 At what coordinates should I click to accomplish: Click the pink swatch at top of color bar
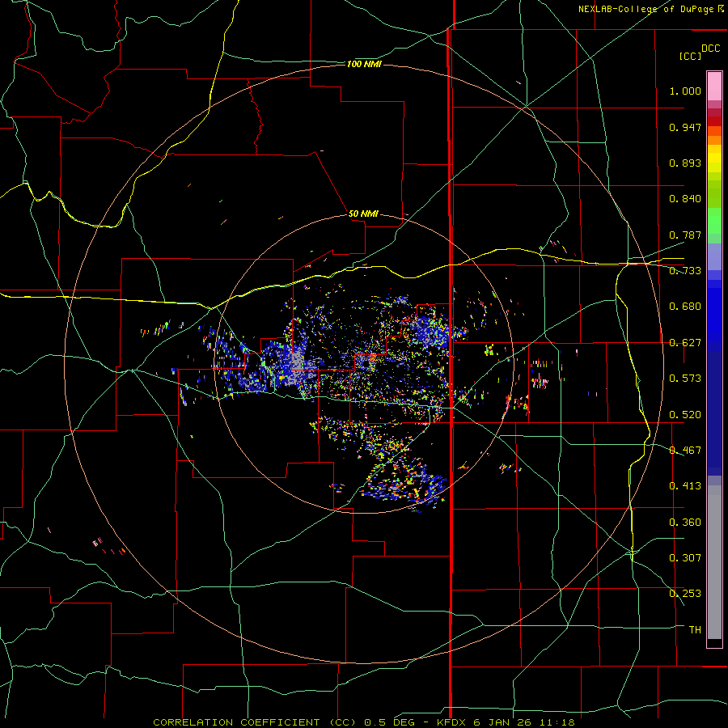coord(714,86)
